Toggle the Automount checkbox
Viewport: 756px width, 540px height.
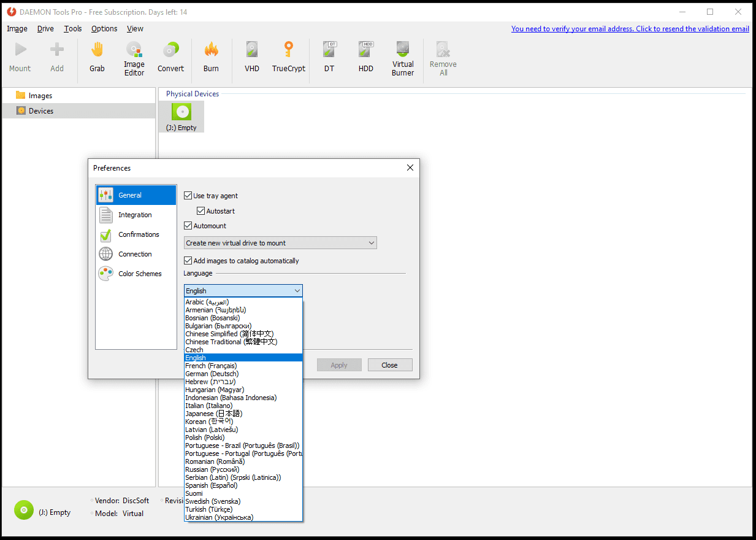pyautogui.click(x=188, y=226)
